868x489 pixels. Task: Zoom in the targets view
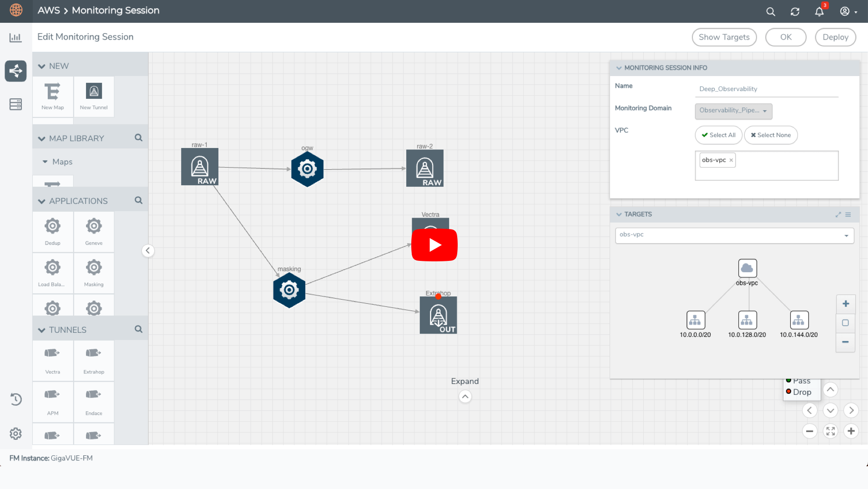point(846,304)
